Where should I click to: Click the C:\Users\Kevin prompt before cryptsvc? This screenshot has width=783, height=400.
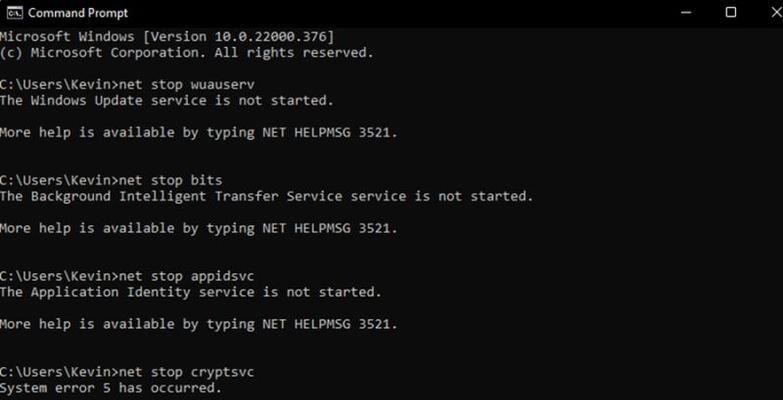59,372
